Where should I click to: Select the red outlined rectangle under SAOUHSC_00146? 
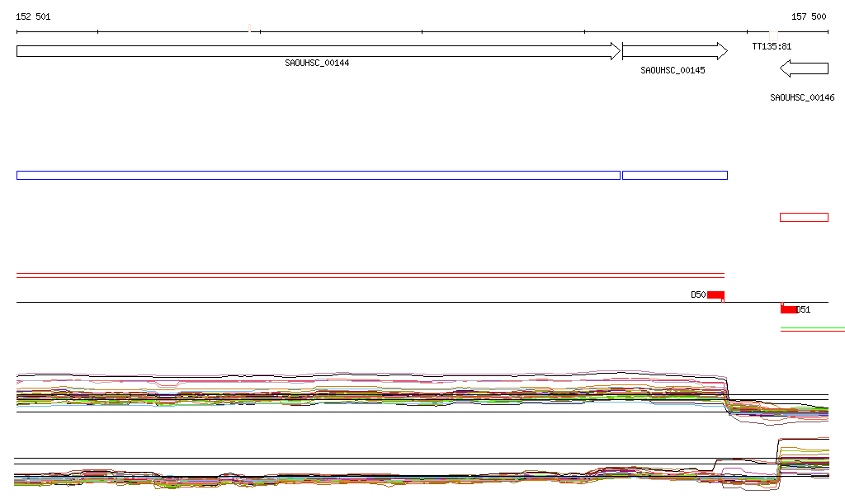804,218
